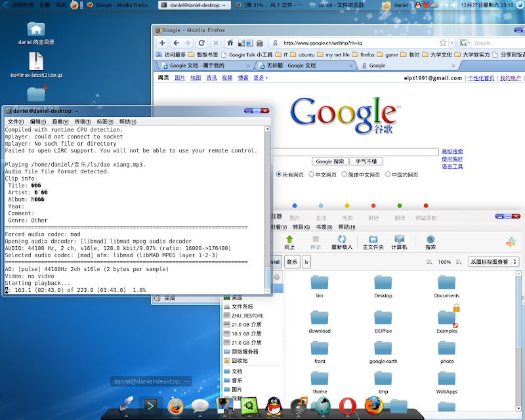Focus the Firefox Google search box
The height and width of the screenshot is (420, 525).
click(x=497, y=43)
